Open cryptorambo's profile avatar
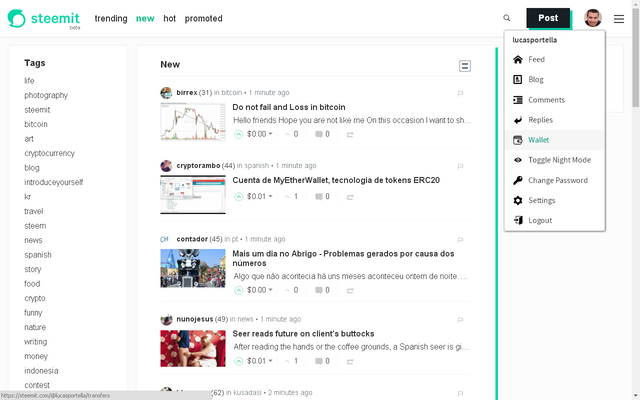640x400 pixels. [166, 166]
